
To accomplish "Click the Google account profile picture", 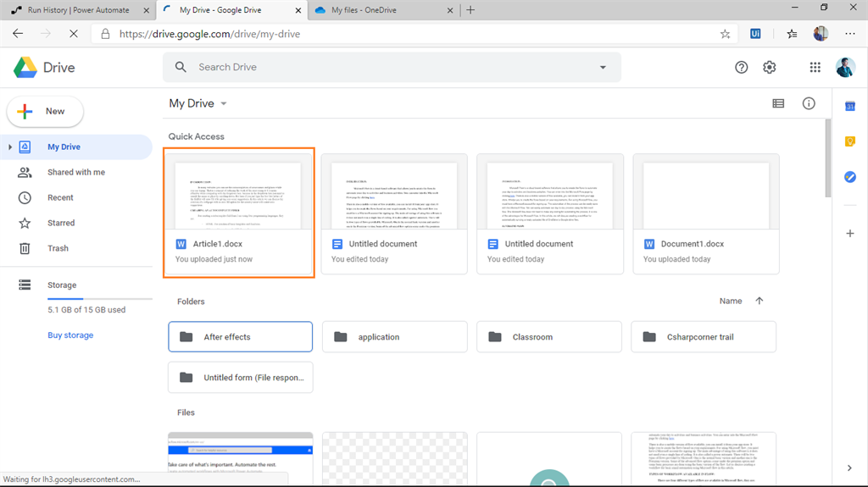I will (x=845, y=68).
